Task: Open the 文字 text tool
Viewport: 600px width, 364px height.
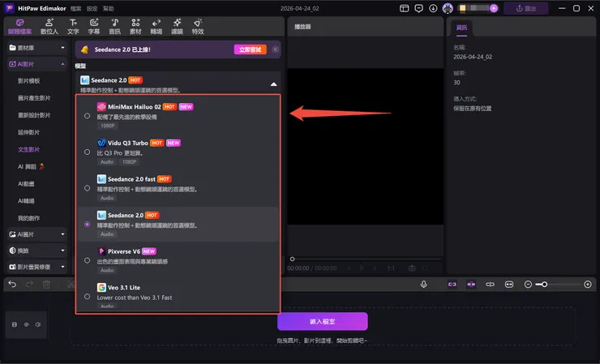Action: pyautogui.click(x=73, y=27)
